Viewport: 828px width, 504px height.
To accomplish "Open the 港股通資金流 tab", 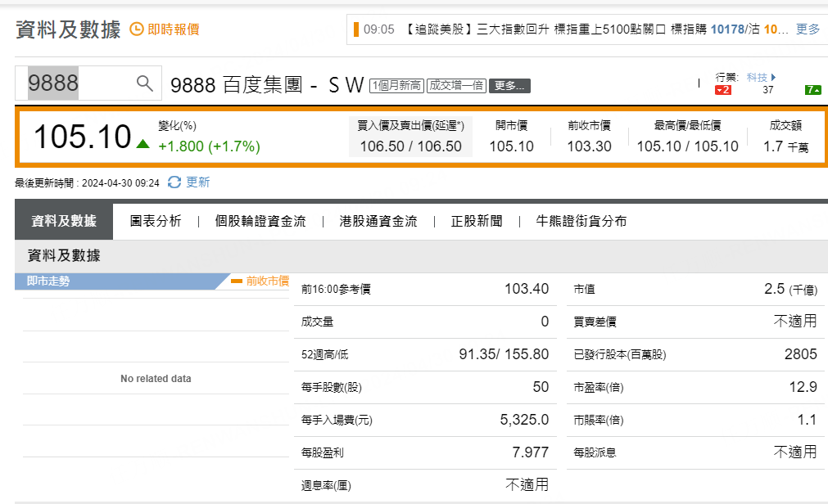I will tap(378, 221).
